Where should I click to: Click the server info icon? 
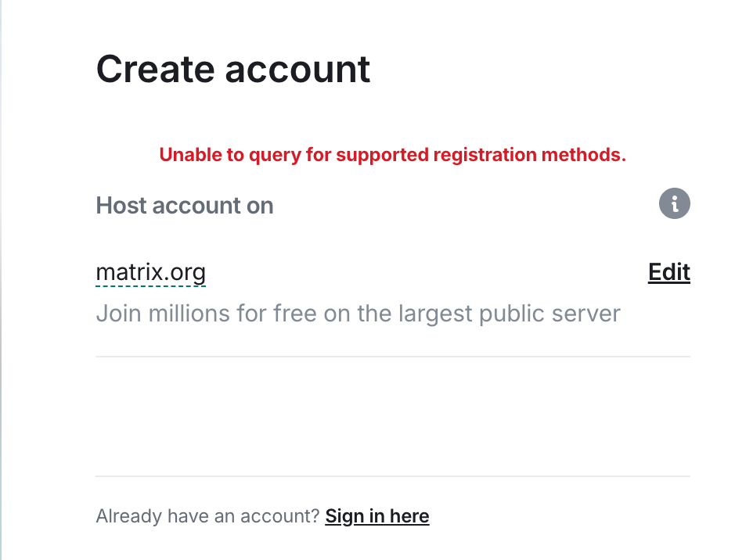(675, 204)
